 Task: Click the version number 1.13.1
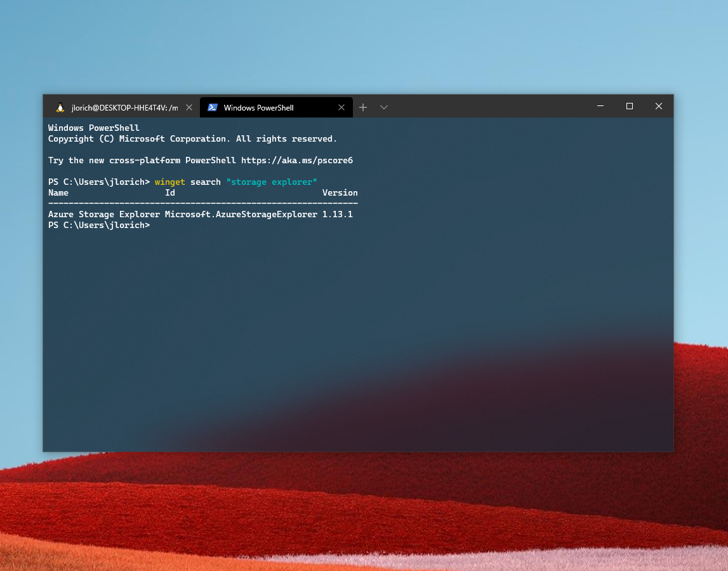click(x=338, y=214)
